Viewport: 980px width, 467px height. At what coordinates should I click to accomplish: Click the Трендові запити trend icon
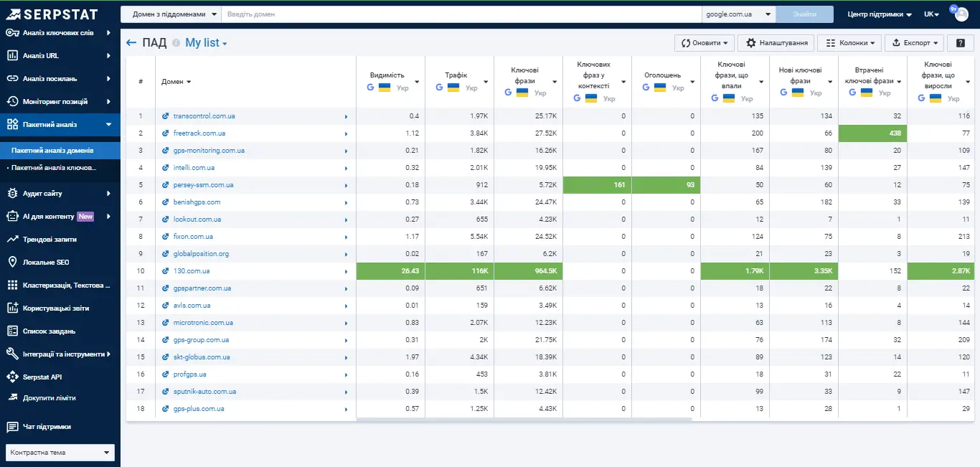point(12,240)
